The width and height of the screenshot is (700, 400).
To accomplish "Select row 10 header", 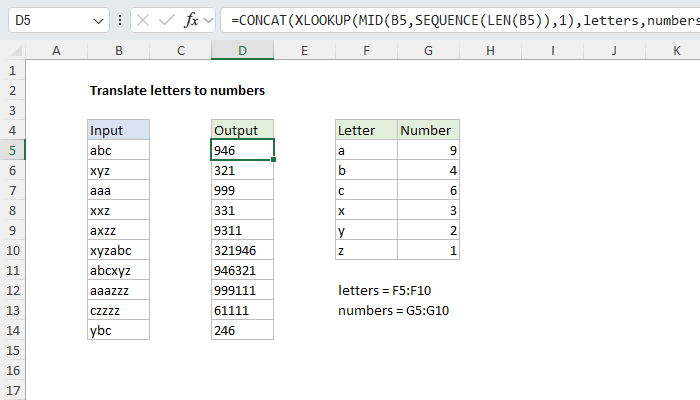I will (12, 250).
